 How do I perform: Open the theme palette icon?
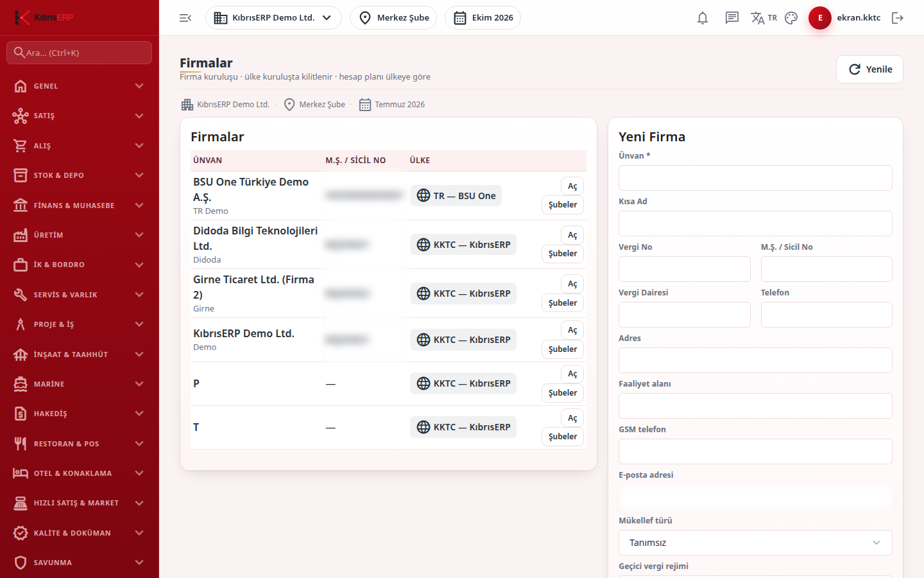coord(791,18)
